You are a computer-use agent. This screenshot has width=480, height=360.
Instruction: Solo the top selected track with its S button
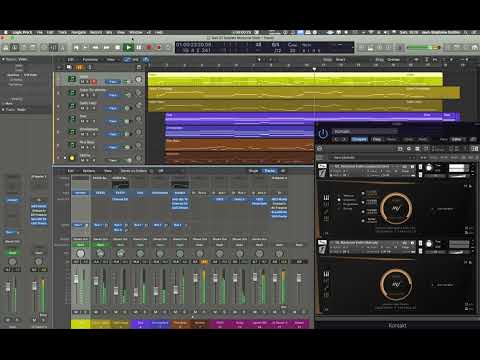(87, 82)
